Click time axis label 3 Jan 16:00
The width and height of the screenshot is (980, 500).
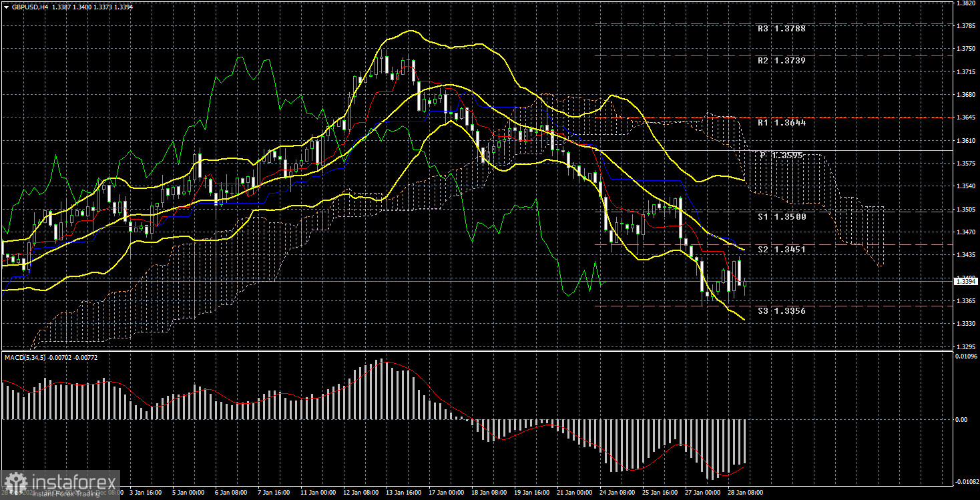[145, 493]
